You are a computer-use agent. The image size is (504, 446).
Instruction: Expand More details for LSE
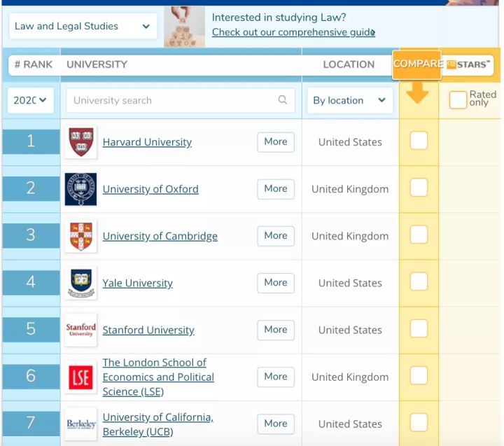[x=276, y=377]
